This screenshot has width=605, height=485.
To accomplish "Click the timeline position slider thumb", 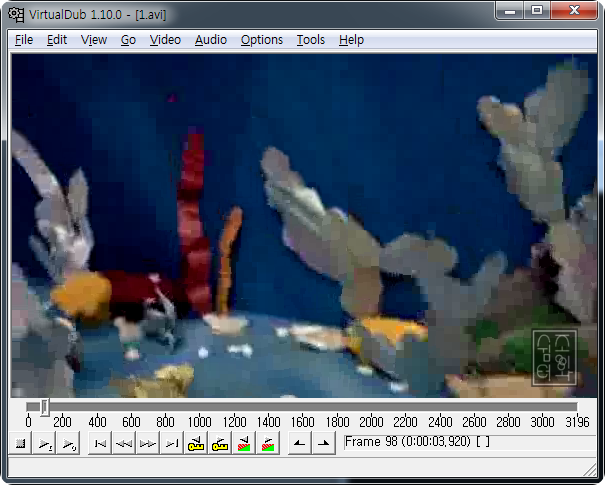I will point(45,407).
